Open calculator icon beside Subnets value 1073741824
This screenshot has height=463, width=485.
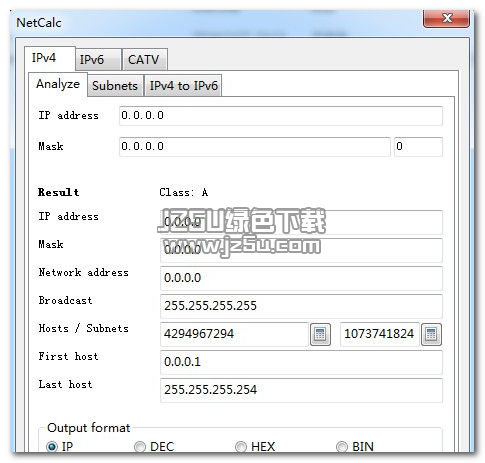pos(431,334)
